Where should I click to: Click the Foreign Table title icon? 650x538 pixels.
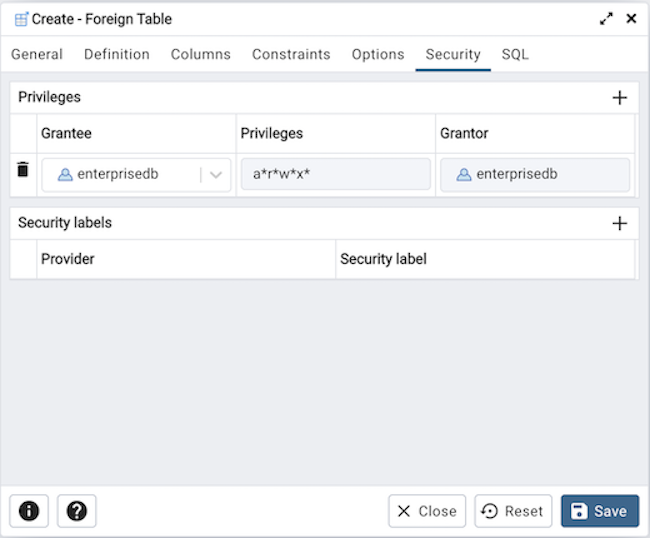(x=21, y=19)
